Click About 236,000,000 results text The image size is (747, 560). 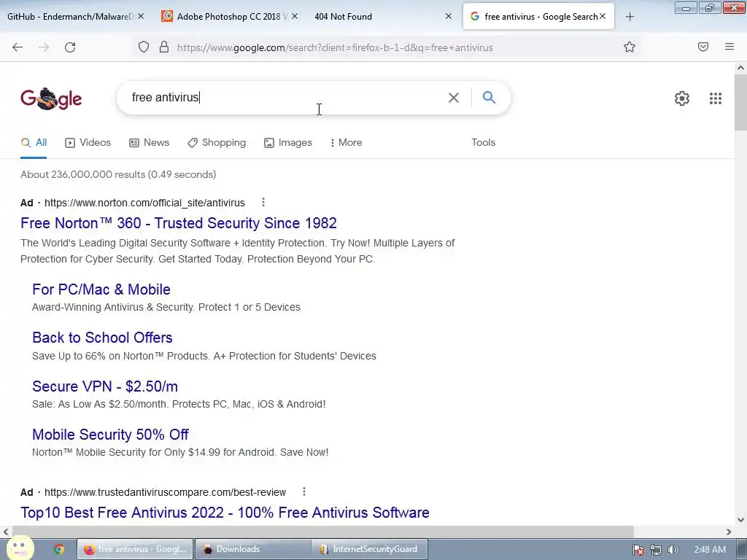click(x=118, y=174)
